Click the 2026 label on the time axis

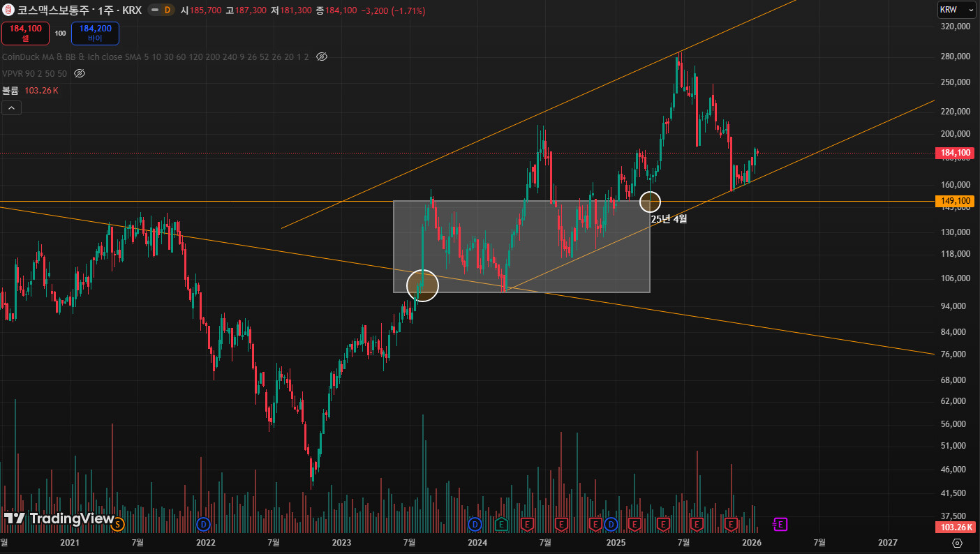752,542
